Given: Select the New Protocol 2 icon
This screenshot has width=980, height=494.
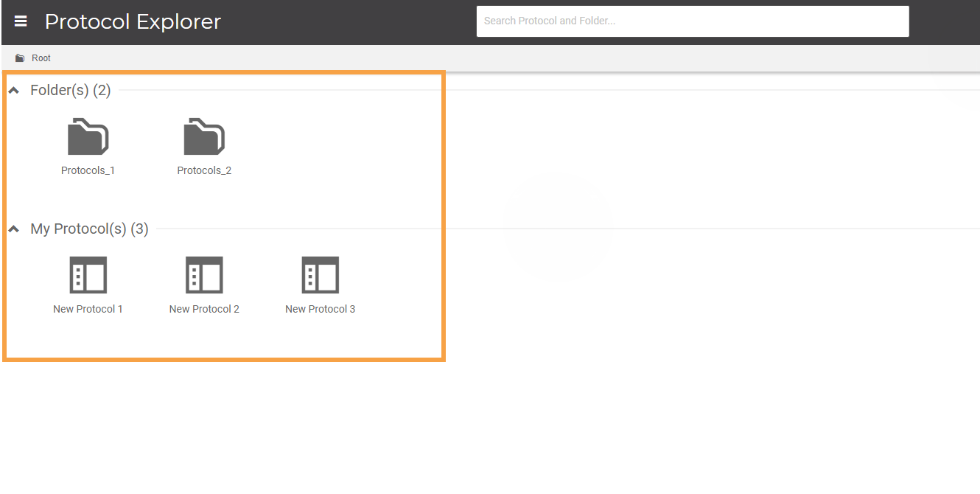Looking at the screenshot, I should click(204, 275).
